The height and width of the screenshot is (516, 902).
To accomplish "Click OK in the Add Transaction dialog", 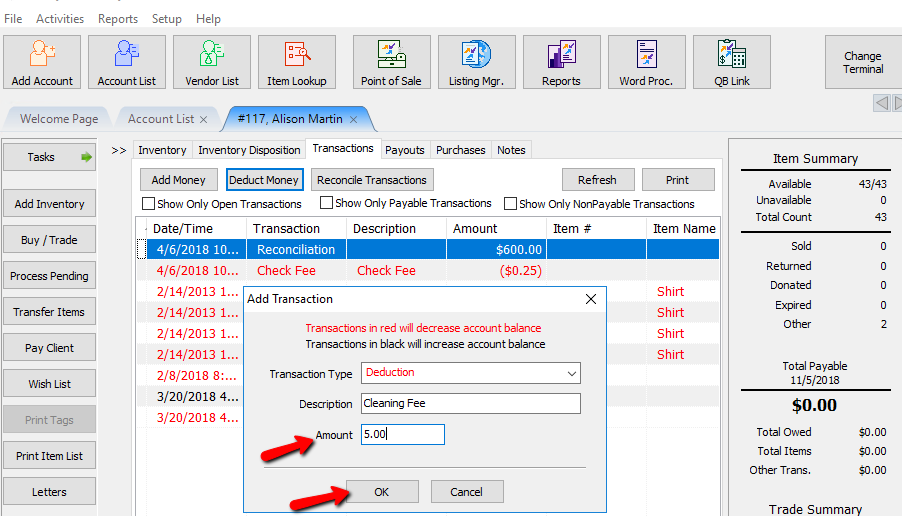I will tap(382, 492).
